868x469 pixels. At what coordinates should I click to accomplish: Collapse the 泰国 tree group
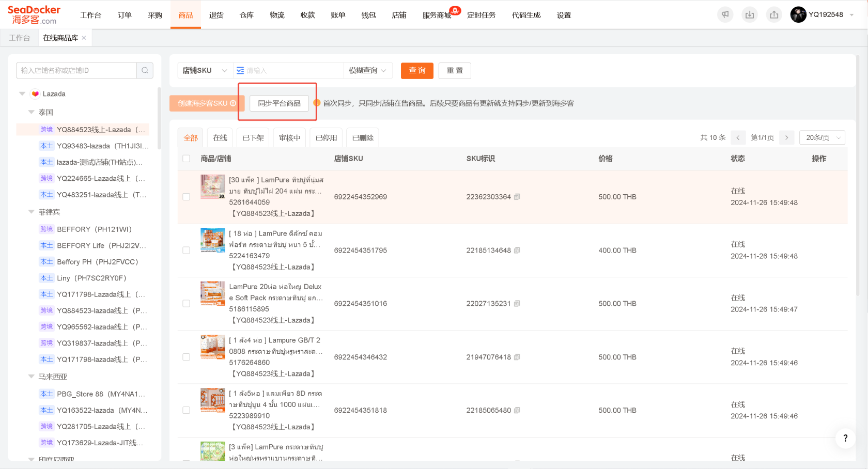[31, 112]
